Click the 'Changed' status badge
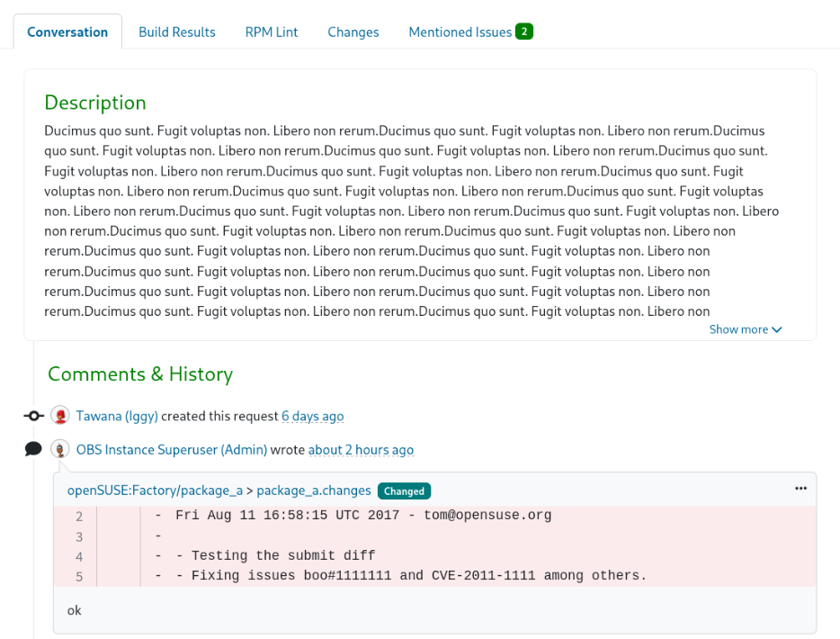The image size is (840, 639). click(404, 490)
